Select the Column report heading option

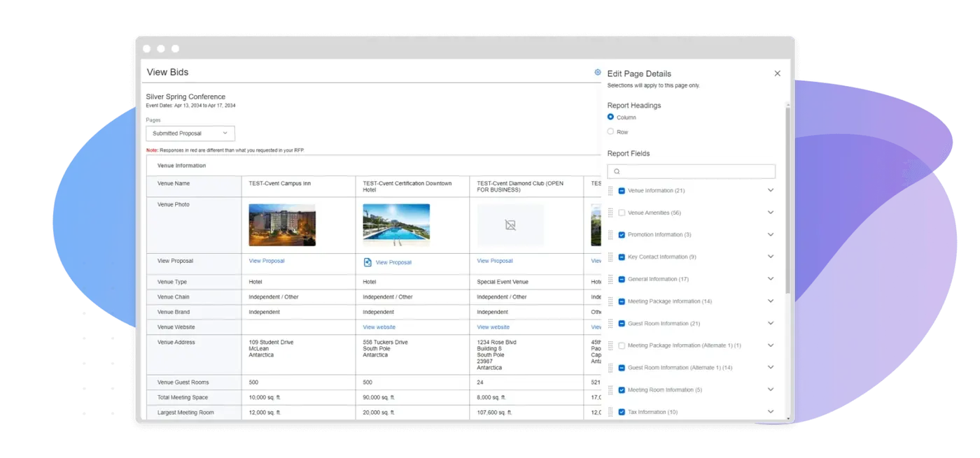click(x=610, y=117)
